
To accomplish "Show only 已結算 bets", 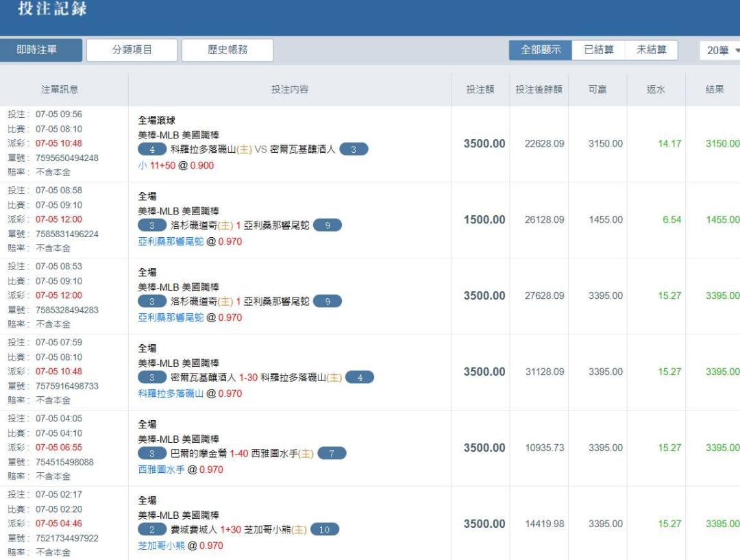I will pos(599,50).
